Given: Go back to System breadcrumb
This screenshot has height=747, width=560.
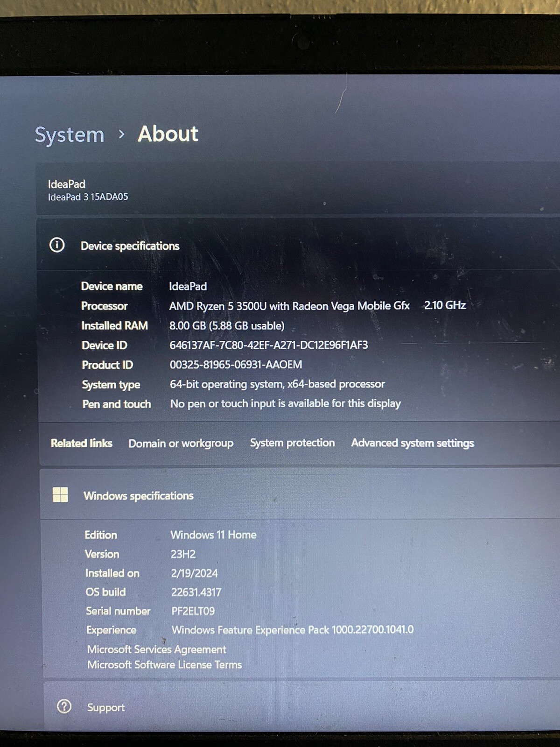Looking at the screenshot, I should click(70, 135).
